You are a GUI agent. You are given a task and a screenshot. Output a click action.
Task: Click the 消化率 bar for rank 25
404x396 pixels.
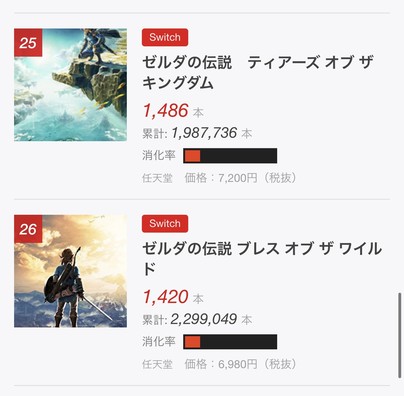coord(230,156)
